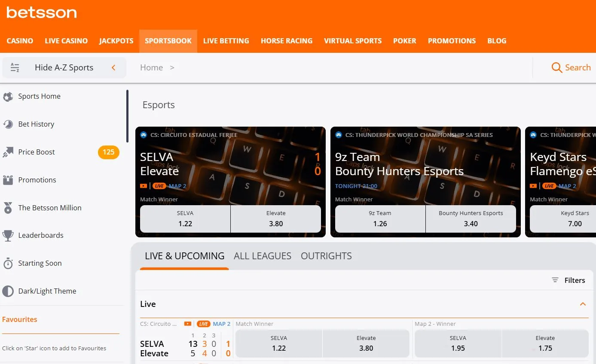Open the Leaderboards trophy icon
The width and height of the screenshot is (596, 364).
[x=8, y=236]
